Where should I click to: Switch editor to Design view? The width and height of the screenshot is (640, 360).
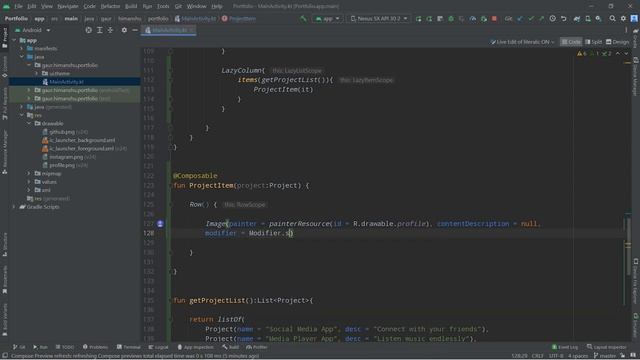pyautogui.click(x=617, y=42)
